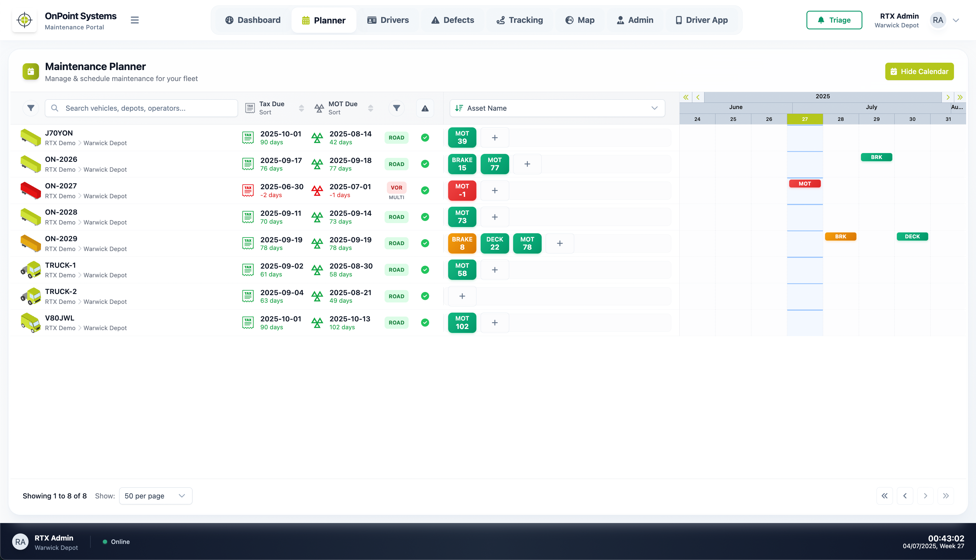
Task: Open the MOT 39 tag for J70YON
Action: point(462,137)
